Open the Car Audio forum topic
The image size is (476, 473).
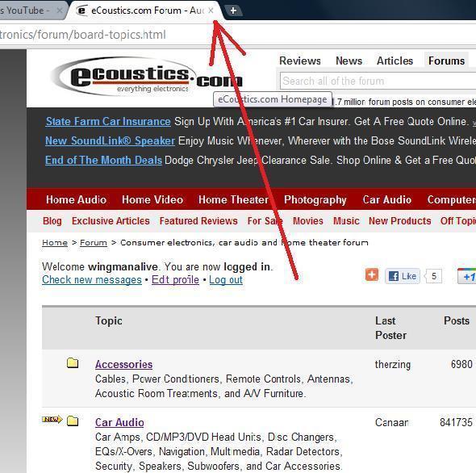[x=119, y=422]
